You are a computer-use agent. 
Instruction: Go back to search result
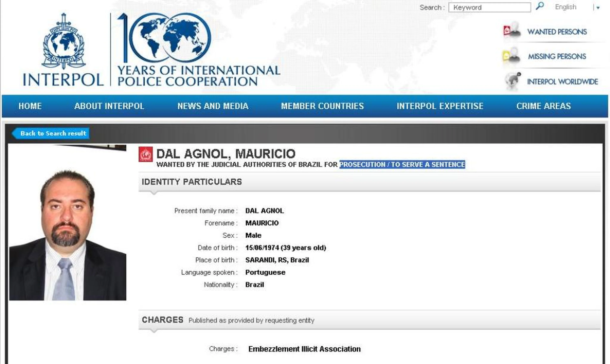tap(51, 133)
